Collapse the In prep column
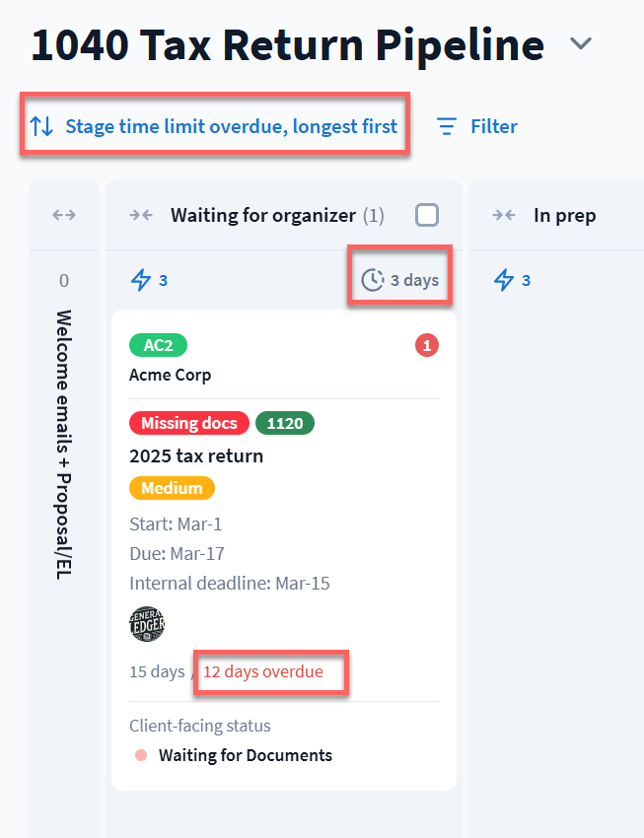Screen dimensions: 644x838 (504, 215)
